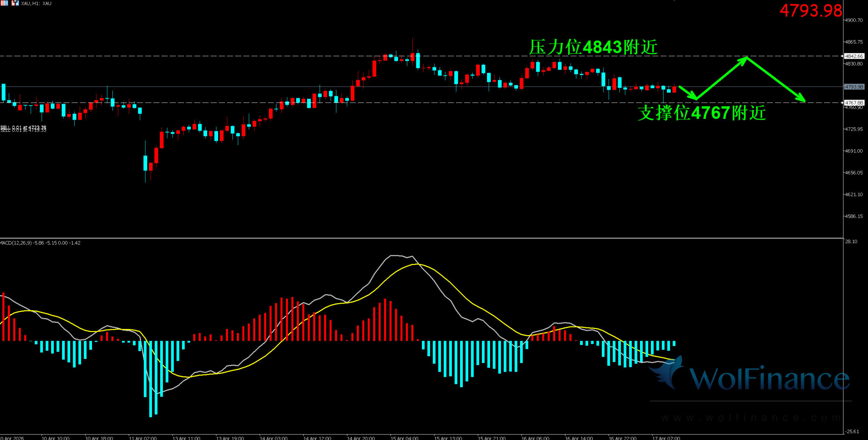Image resolution: width=868 pixels, height=440 pixels.
Task: Click the Depth of Market grid icon
Action: [x=4, y=3]
